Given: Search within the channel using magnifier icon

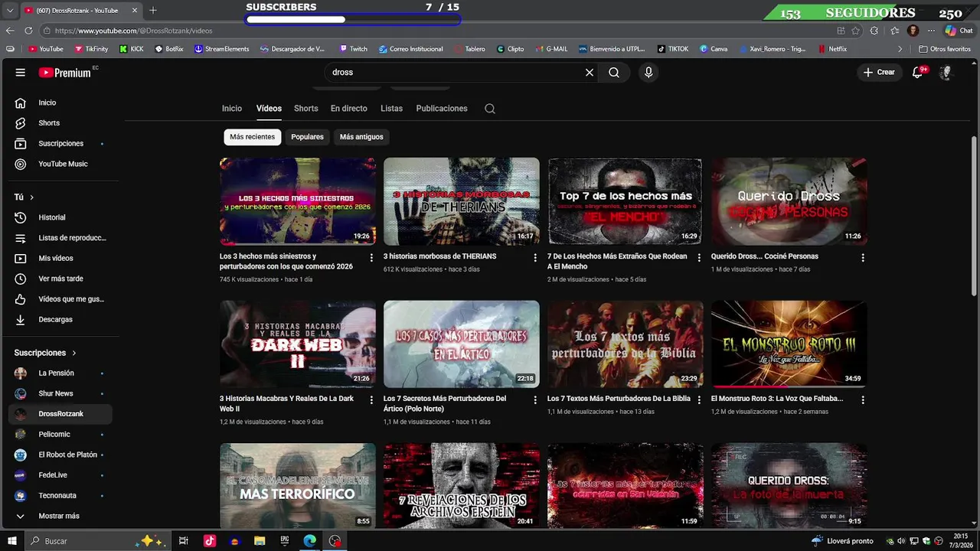Looking at the screenshot, I should [x=490, y=109].
